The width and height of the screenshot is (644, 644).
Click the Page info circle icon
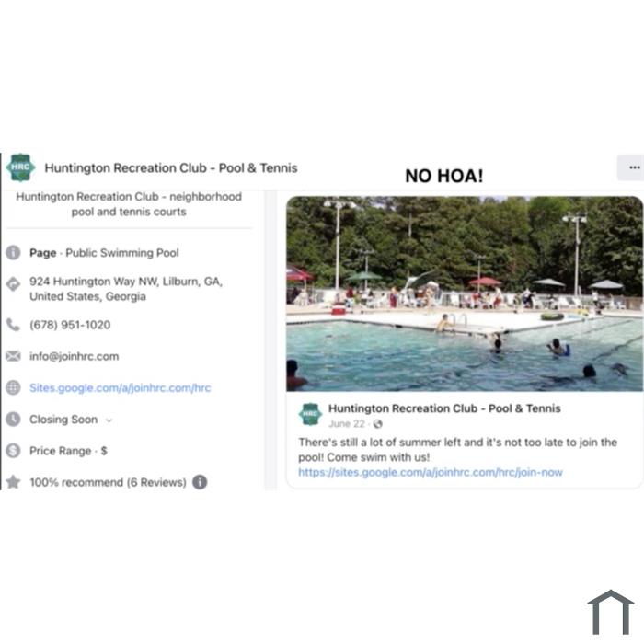(x=13, y=253)
